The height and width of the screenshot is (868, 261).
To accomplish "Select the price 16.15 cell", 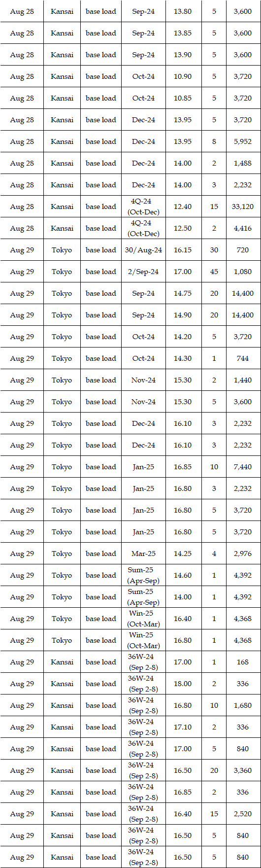I will pos(183,250).
